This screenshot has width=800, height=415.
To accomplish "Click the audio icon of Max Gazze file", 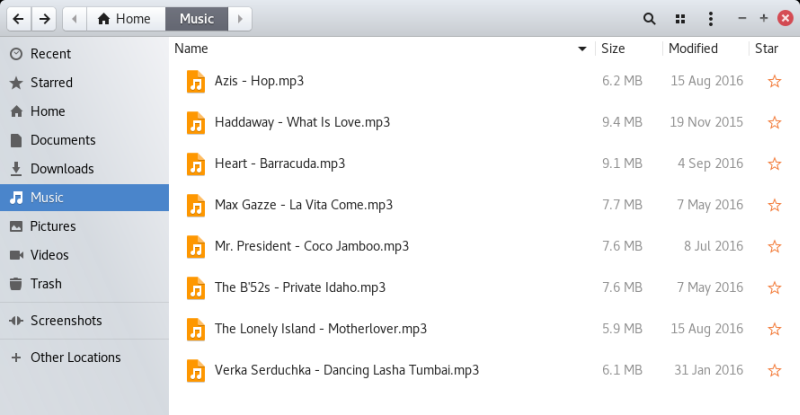I will pyautogui.click(x=196, y=206).
